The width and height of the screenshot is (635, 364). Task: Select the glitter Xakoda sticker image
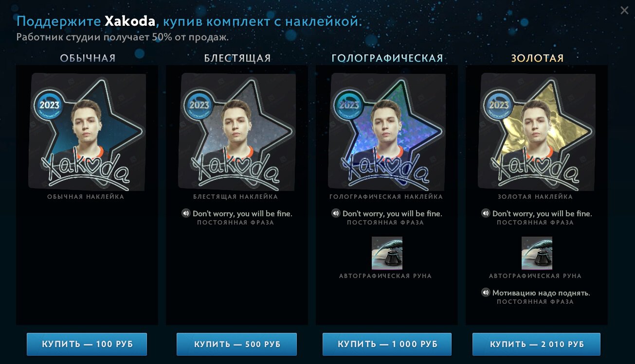[x=237, y=132]
